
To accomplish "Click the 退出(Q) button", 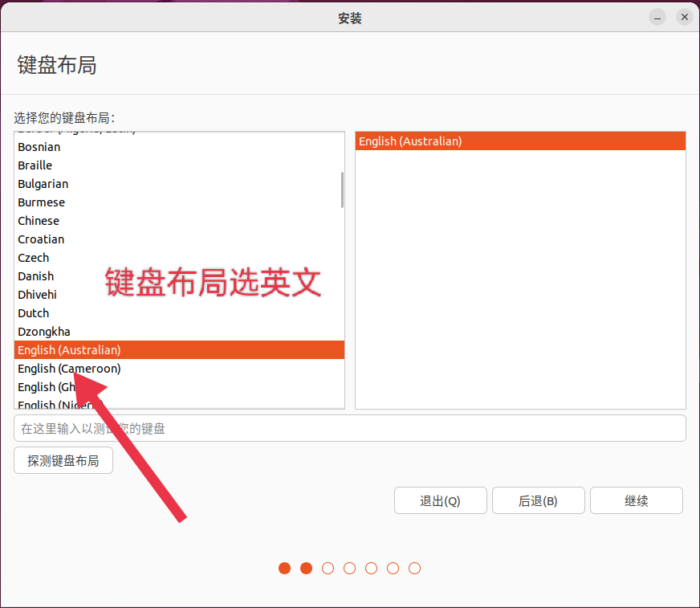I will click(440, 500).
